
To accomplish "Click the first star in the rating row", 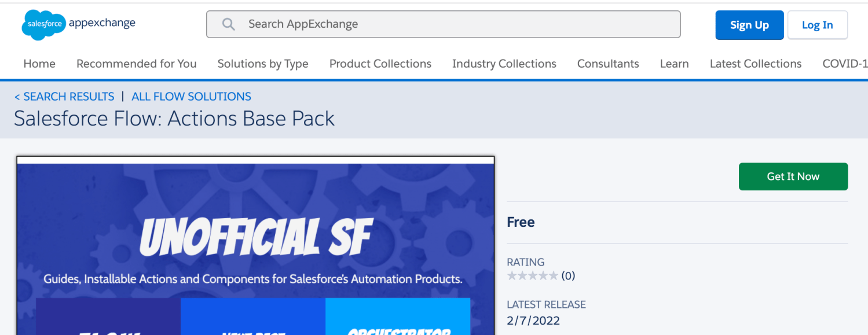I will coord(512,276).
